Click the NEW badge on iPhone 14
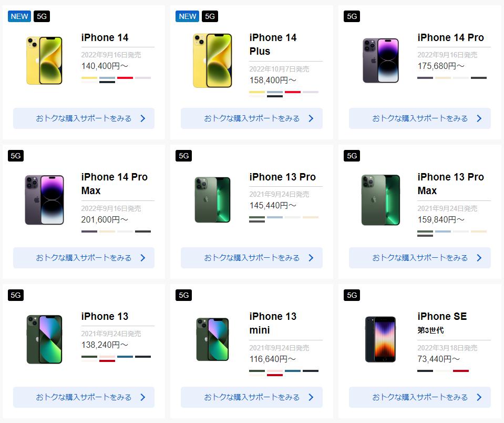The image size is (504, 423). [19, 16]
